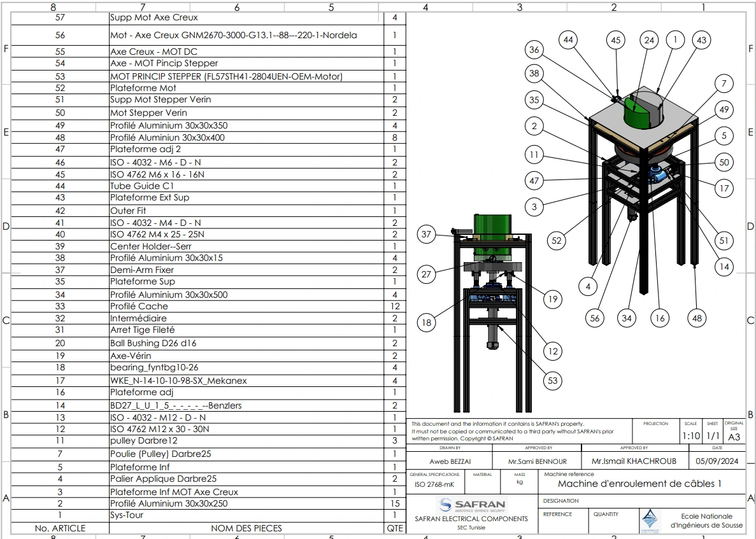This screenshot has width=756, height=539.
Task: Select balloon 52 in the isometric view
Action: (557, 241)
